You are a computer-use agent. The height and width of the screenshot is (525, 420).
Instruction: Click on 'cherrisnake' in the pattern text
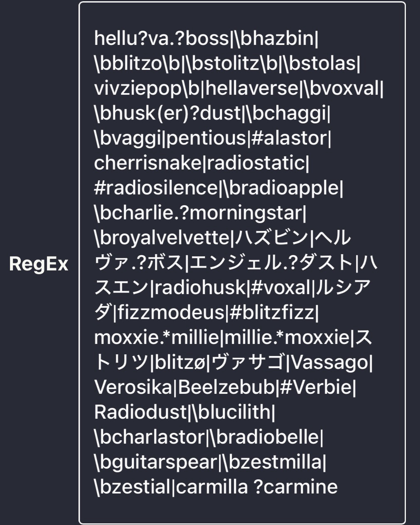pos(147,163)
